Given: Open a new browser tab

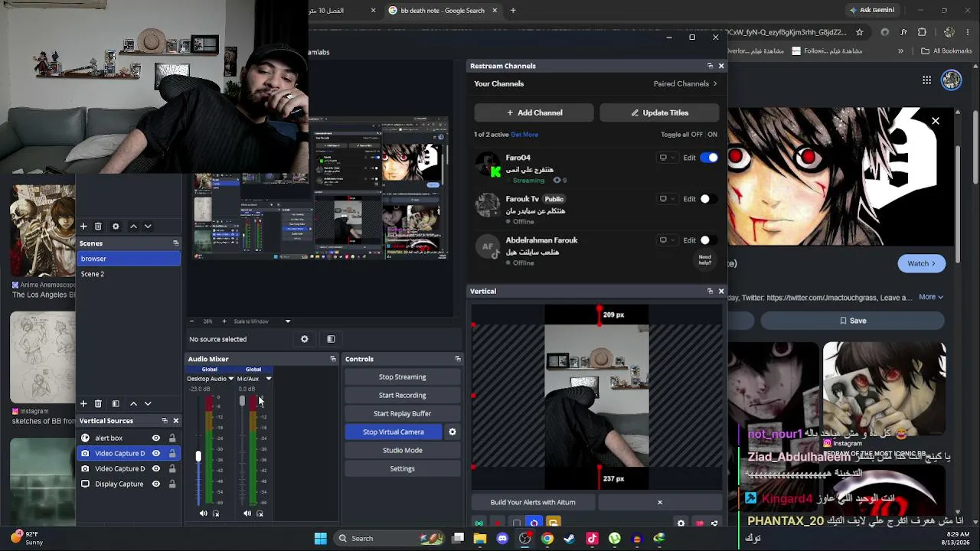Looking at the screenshot, I should (x=513, y=11).
